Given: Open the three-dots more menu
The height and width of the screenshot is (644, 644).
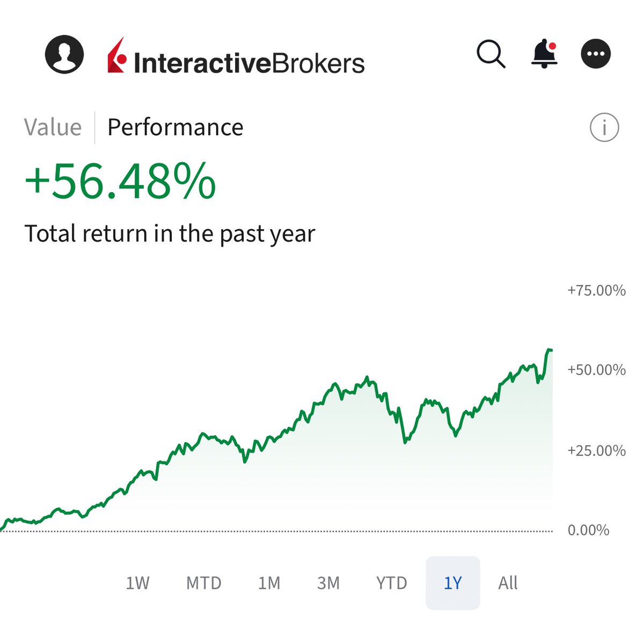Looking at the screenshot, I should (596, 54).
